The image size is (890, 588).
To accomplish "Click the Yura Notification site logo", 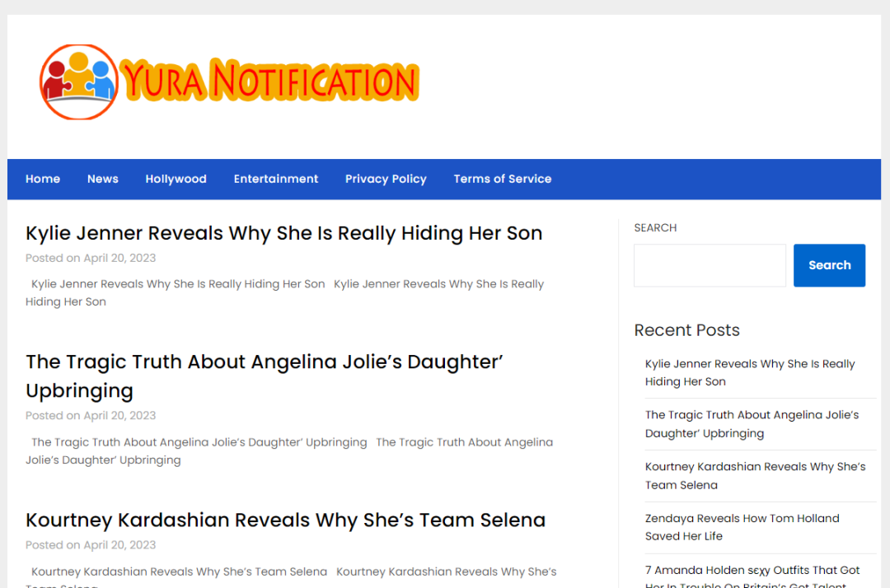I will [x=229, y=82].
